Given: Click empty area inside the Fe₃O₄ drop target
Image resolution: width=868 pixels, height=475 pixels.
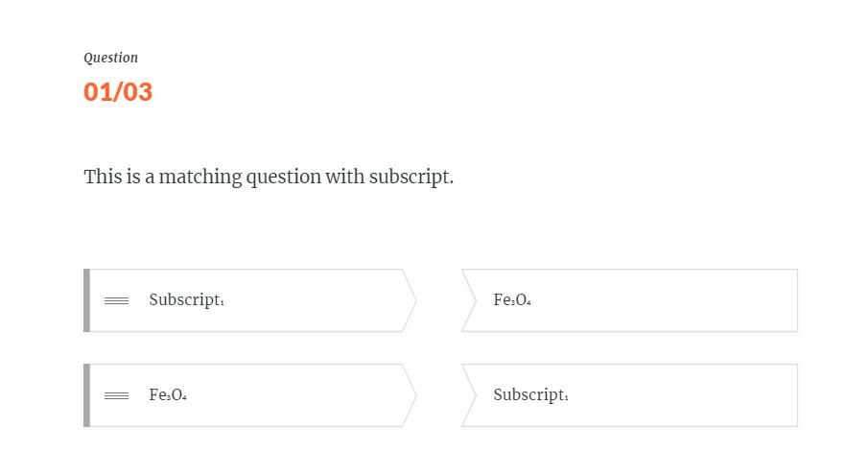Looking at the screenshot, I should (x=671, y=300).
